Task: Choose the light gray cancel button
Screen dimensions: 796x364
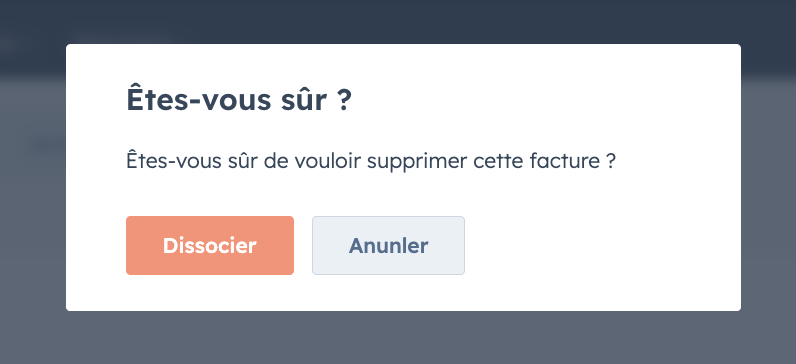Action: pos(388,246)
